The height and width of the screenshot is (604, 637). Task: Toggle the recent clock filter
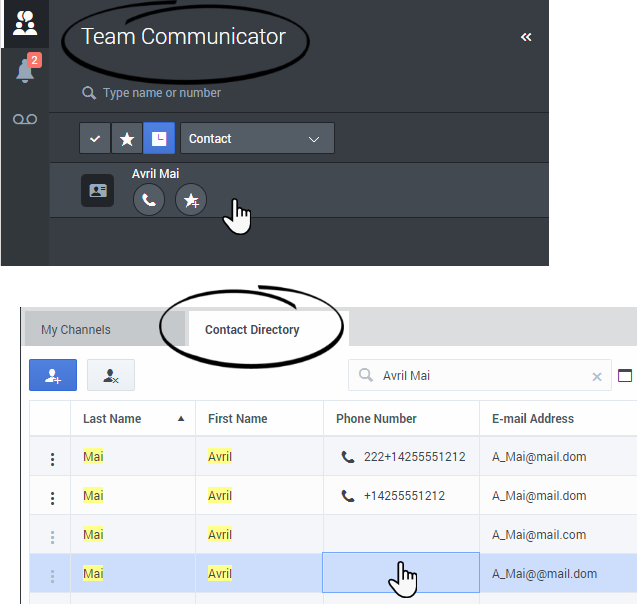click(x=159, y=139)
